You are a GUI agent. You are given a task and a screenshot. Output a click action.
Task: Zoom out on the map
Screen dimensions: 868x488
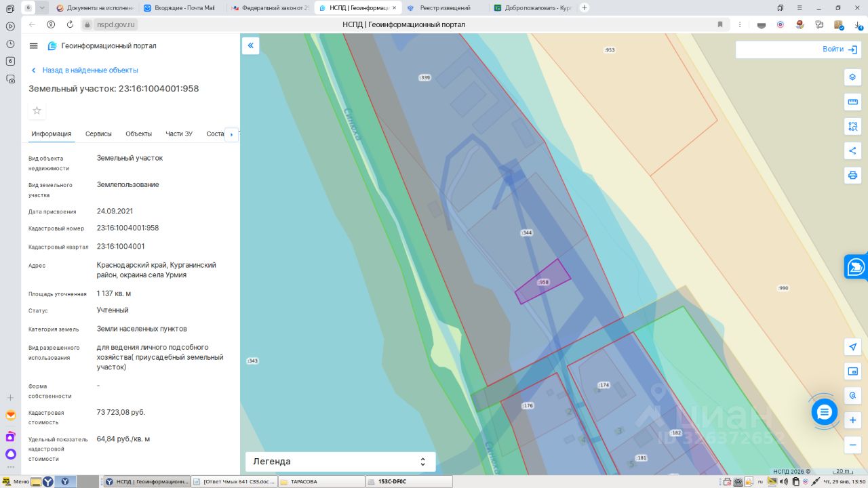[x=852, y=445]
